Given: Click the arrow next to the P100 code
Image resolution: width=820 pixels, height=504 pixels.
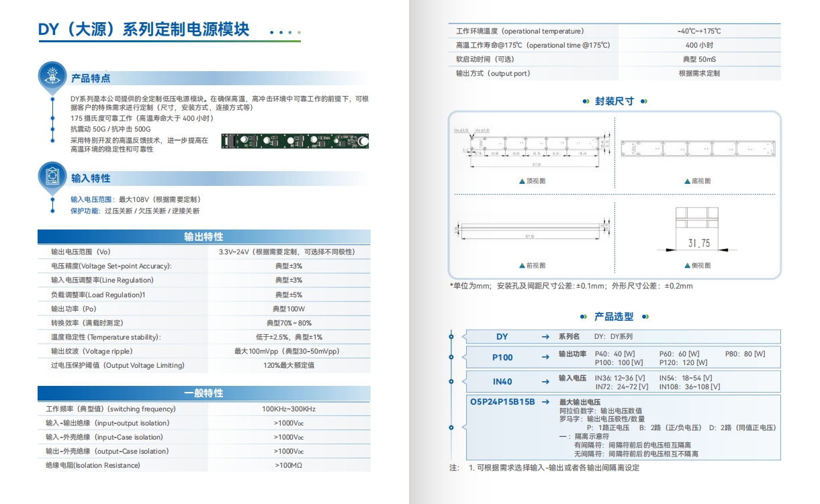Looking at the screenshot, I should (x=545, y=358).
